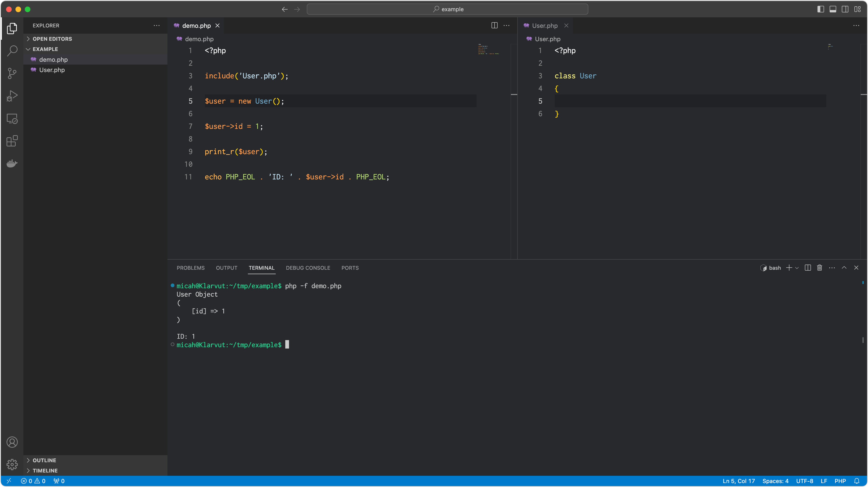This screenshot has height=487, width=868.
Task: Open the Extensions view
Action: click(12, 141)
